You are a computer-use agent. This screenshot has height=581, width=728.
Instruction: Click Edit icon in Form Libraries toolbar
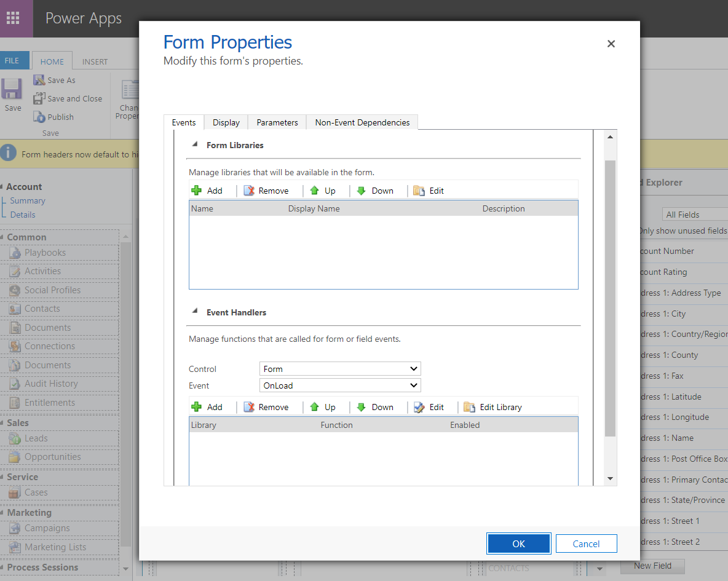click(x=419, y=191)
